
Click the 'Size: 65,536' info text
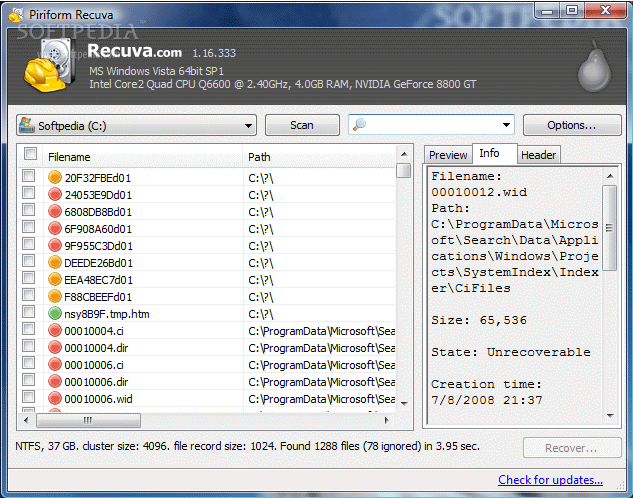point(479,320)
